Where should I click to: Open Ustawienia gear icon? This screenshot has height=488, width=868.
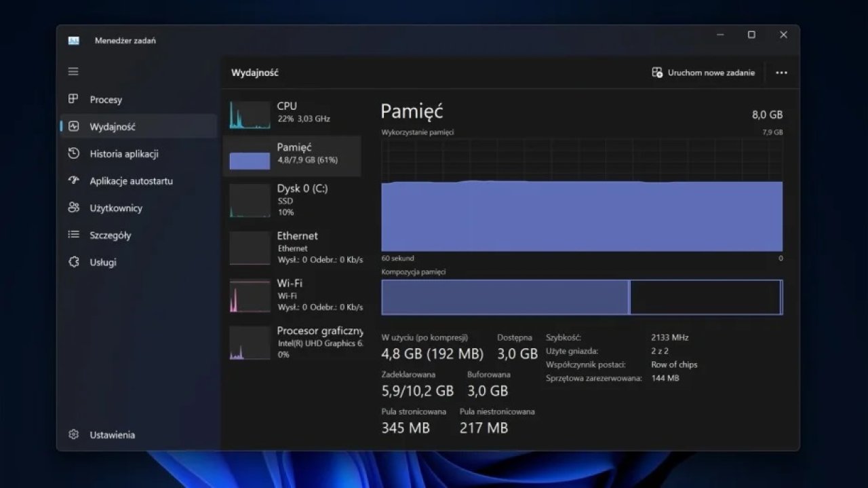point(74,434)
